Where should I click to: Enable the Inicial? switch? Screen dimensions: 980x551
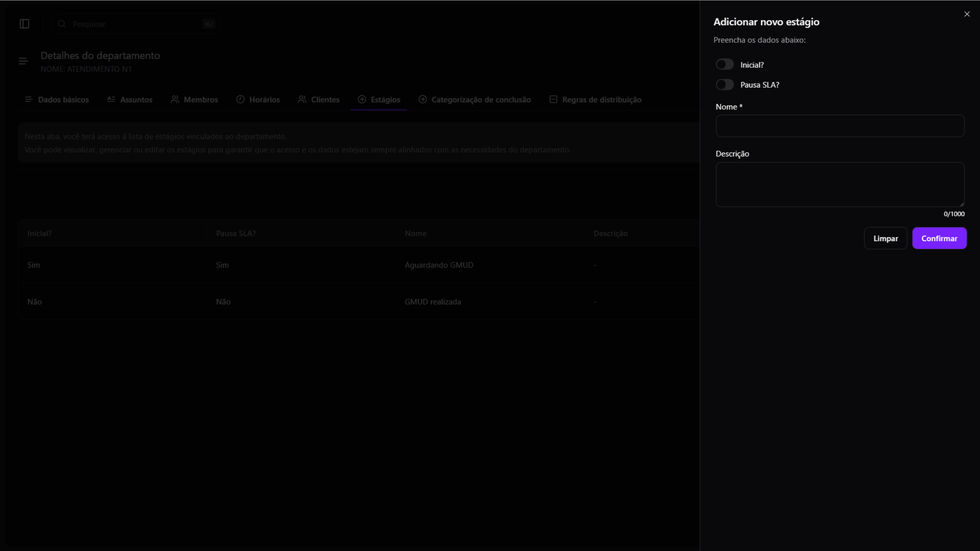coord(724,64)
